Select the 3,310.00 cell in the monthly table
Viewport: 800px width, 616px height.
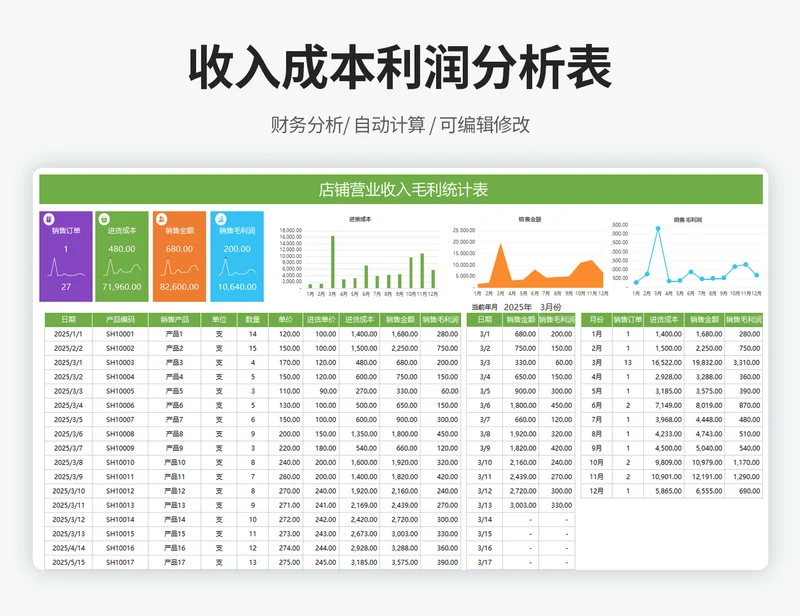(744, 363)
